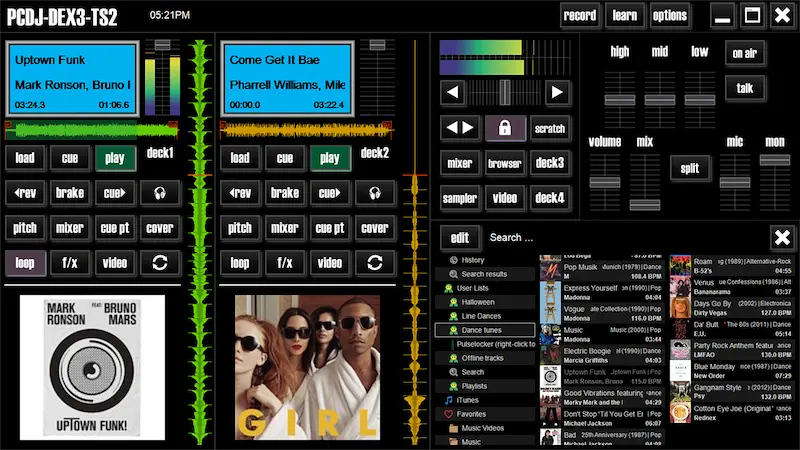Click deck1 load button
Viewport: 800px width, 450px height.
click(25, 158)
